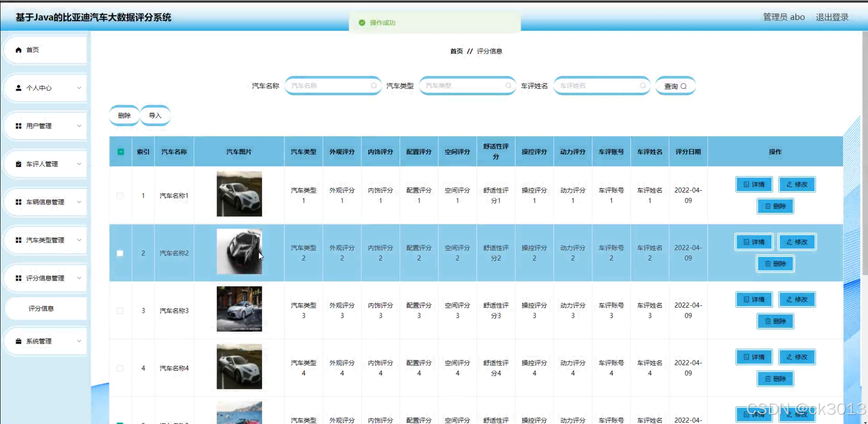Open the car image of 汽车名称2

(x=239, y=251)
